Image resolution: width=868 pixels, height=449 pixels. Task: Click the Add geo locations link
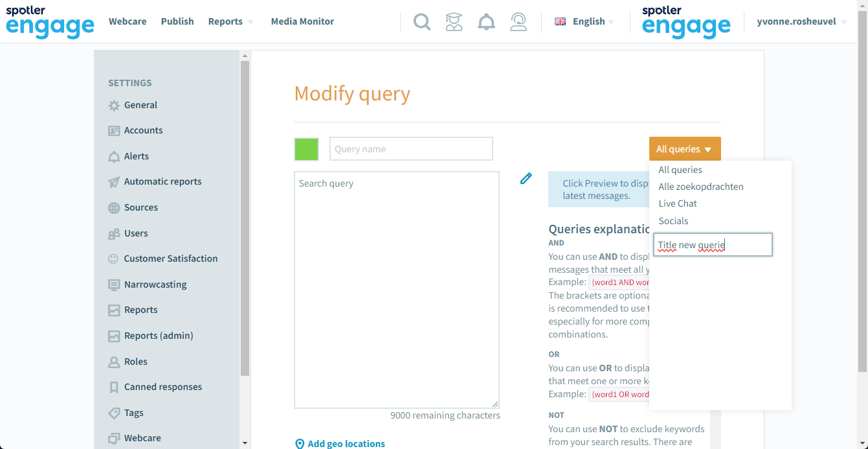340,444
